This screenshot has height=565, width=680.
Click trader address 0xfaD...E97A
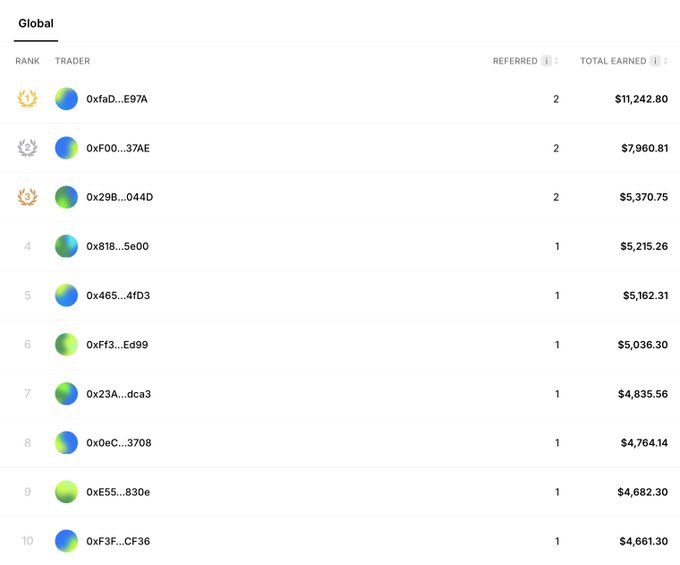117,99
